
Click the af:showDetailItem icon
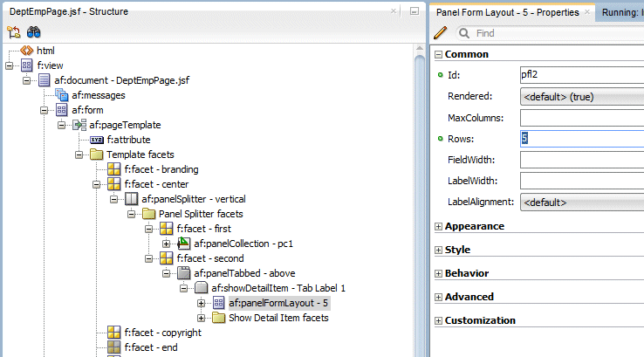201,287
